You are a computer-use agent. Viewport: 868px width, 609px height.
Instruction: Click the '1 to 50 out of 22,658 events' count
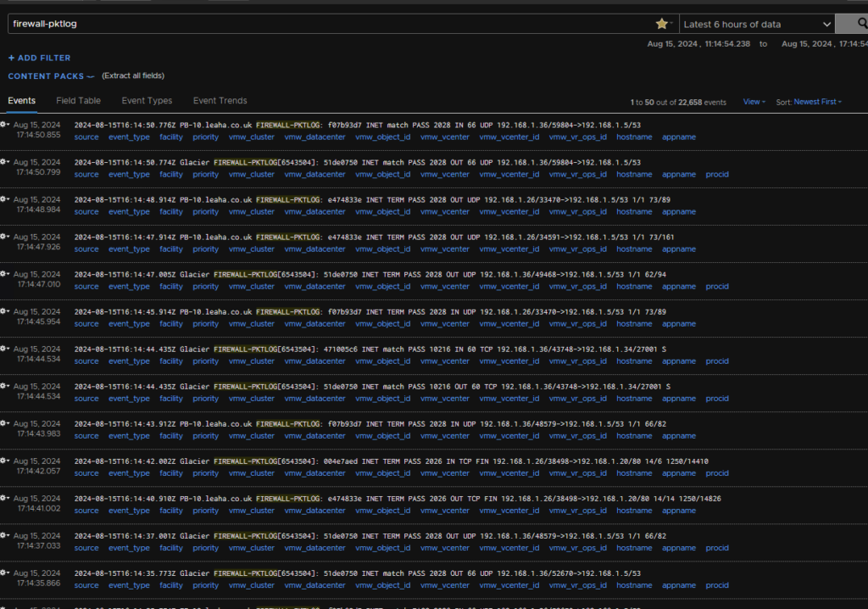tap(678, 103)
